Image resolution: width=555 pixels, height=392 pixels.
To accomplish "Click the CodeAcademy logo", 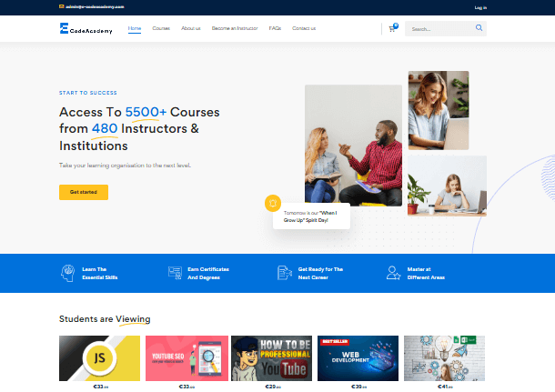I will 84,29.
